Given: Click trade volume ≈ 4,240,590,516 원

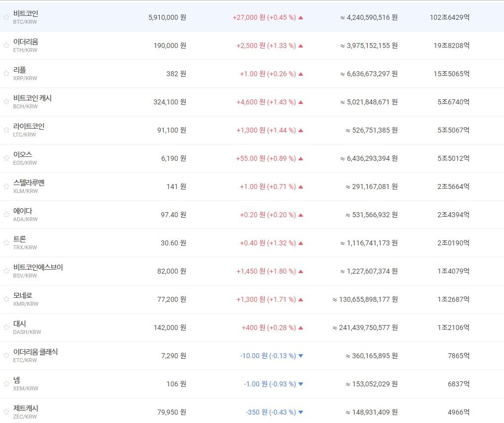Looking at the screenshot, I should click(x=369, y=17).
